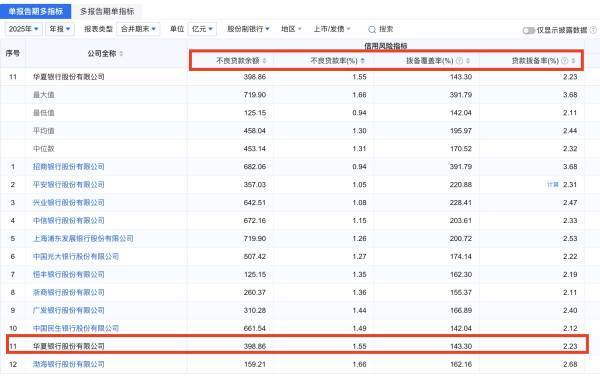
Task: Click help icon beside 拨备覆盖率(%)
Action: (x=460, y=61)
